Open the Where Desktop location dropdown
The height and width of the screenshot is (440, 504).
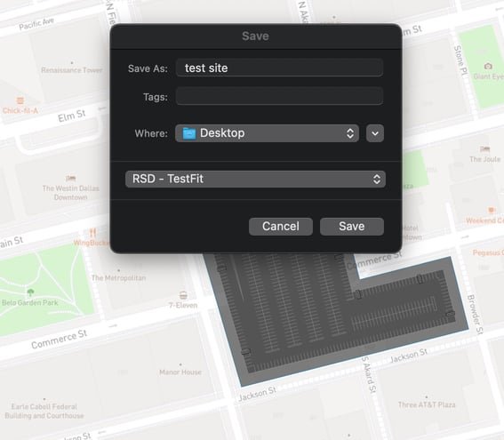pyautogui.click(x=267, y=133)
